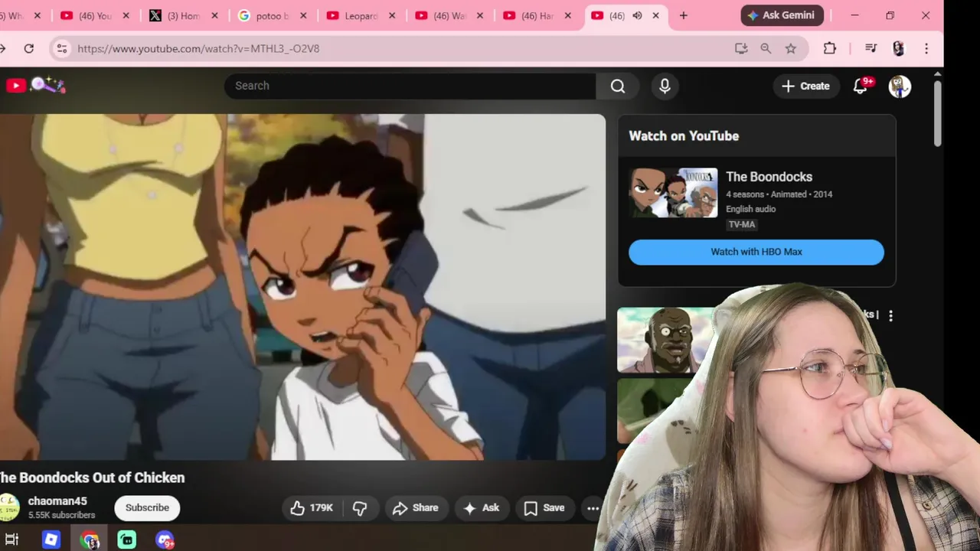Open the more actions ellipsis below video

(x=593, y=508)
